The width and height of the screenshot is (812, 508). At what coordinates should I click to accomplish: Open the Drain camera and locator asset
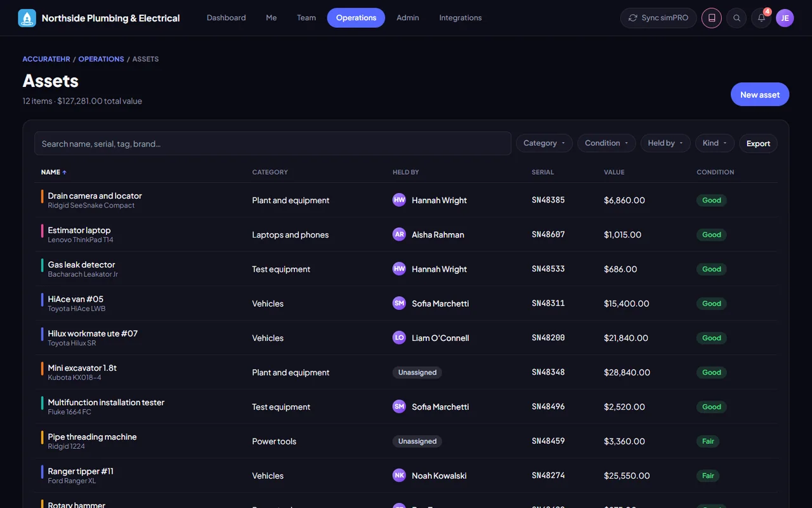(95, 196)
